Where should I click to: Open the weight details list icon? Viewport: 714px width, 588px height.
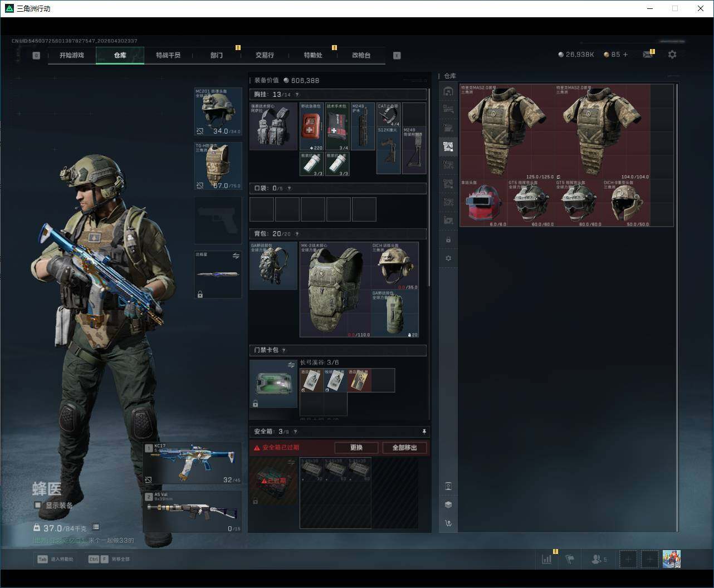pos(96,527)
